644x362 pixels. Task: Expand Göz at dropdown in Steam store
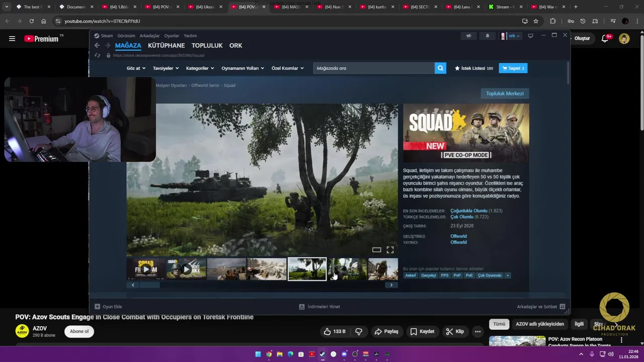(x=136, y=68)
